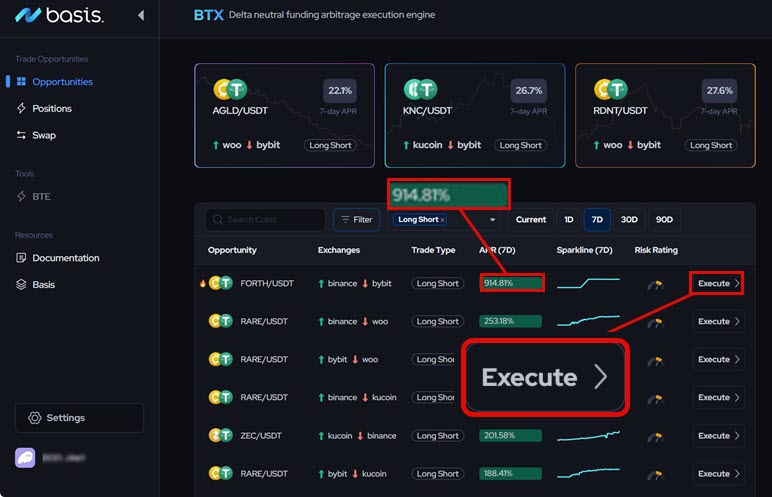Click the RDNT/USDT coin pair icon
The image size is (772, 497).
pos(611,89)
